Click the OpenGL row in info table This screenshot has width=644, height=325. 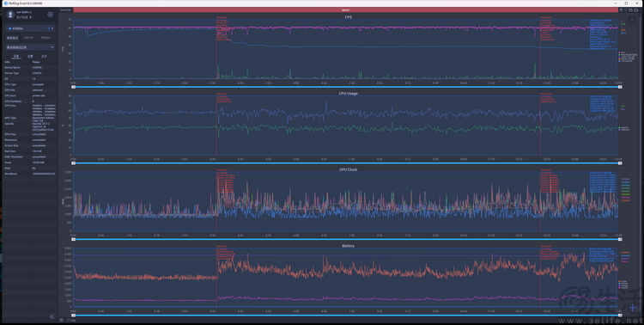click(30, 126)
